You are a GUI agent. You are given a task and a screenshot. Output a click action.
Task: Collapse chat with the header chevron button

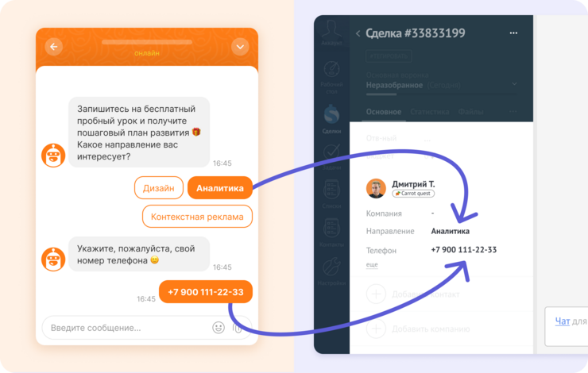click(x=240, y=47)
